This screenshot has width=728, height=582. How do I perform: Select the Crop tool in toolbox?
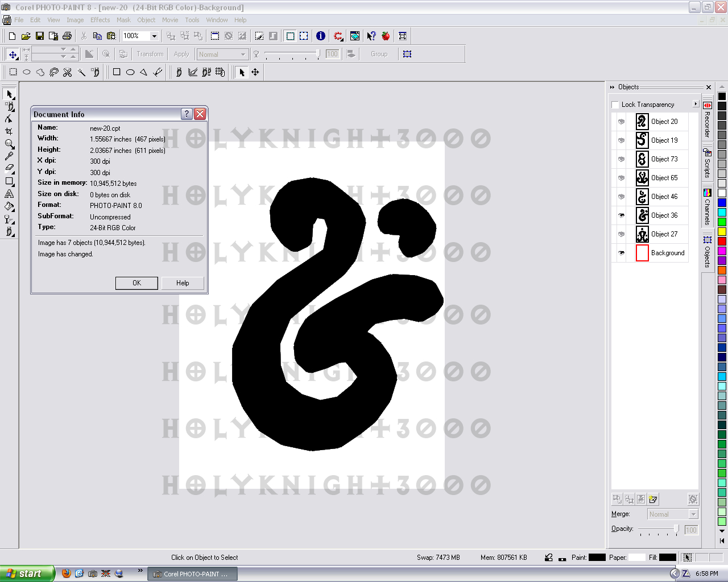[x=9, y=131]
